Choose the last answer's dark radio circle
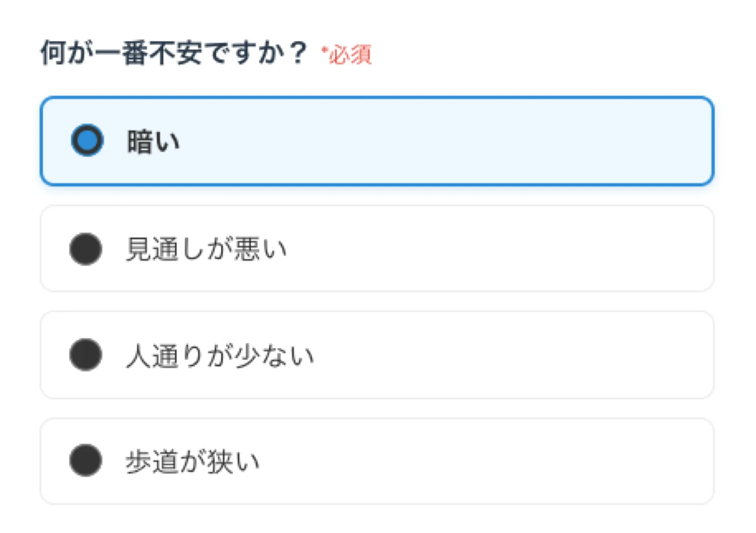 point(86,460)
